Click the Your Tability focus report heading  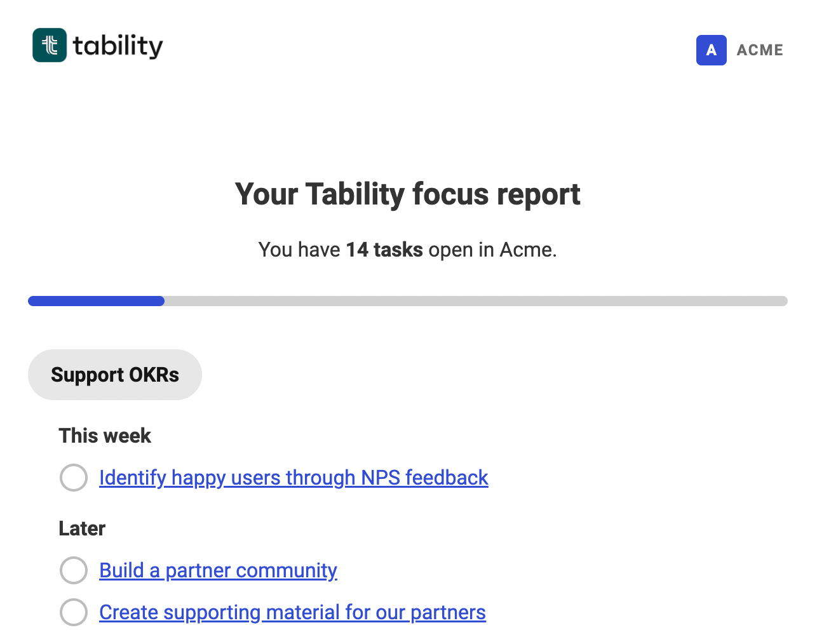point(408,194)
